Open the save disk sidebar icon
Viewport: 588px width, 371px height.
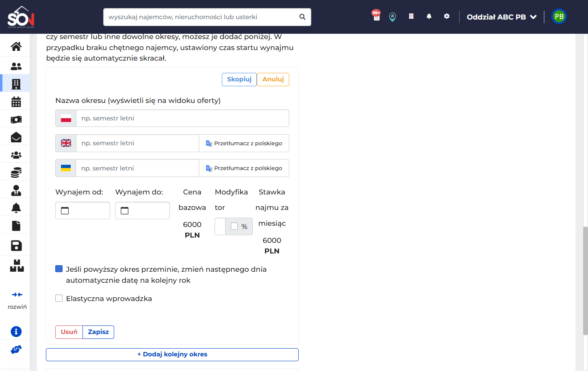(x=16, y=245)
